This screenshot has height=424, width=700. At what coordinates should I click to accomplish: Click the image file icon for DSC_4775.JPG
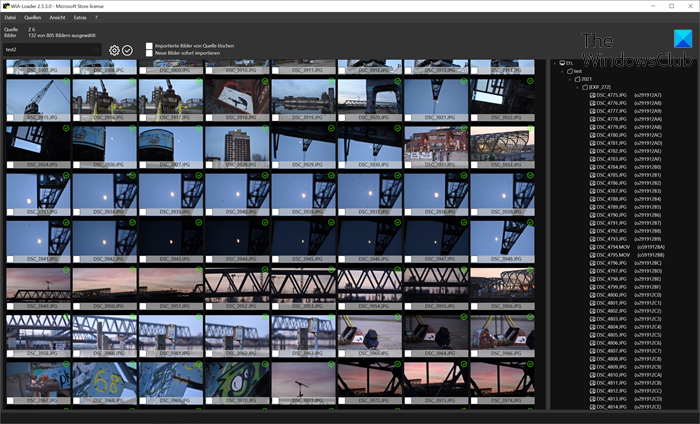(592, 95)
